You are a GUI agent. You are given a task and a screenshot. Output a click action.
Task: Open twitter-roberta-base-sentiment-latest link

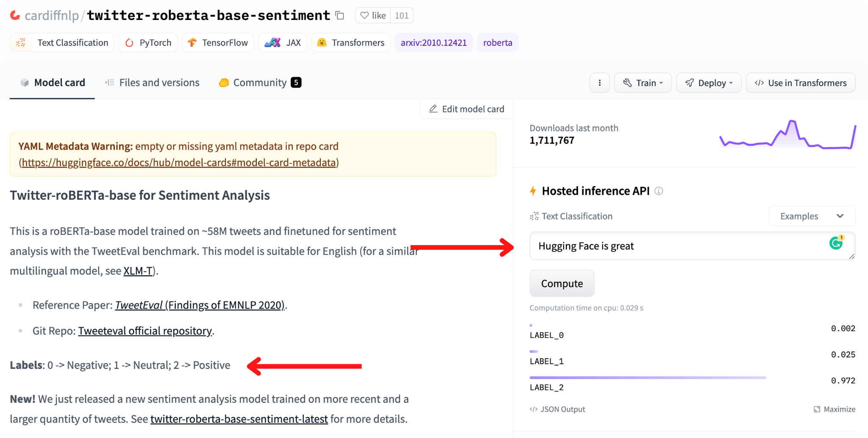pyautogui.click(x=239, y=419)
